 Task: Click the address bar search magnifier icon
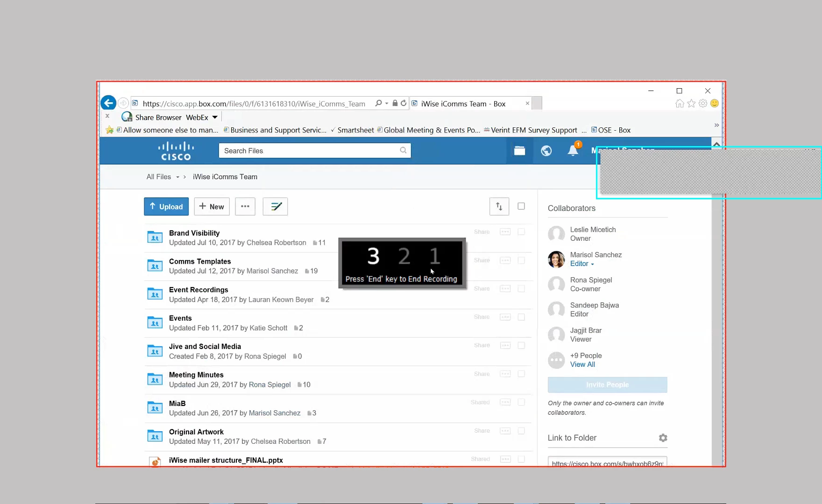[x=378, y=103]
